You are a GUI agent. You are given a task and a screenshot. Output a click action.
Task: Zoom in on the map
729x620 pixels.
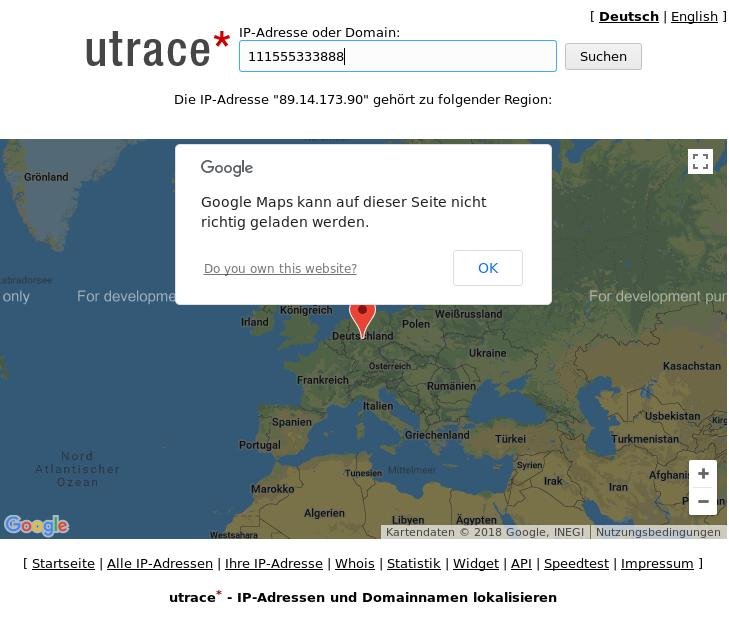(703, 474)
